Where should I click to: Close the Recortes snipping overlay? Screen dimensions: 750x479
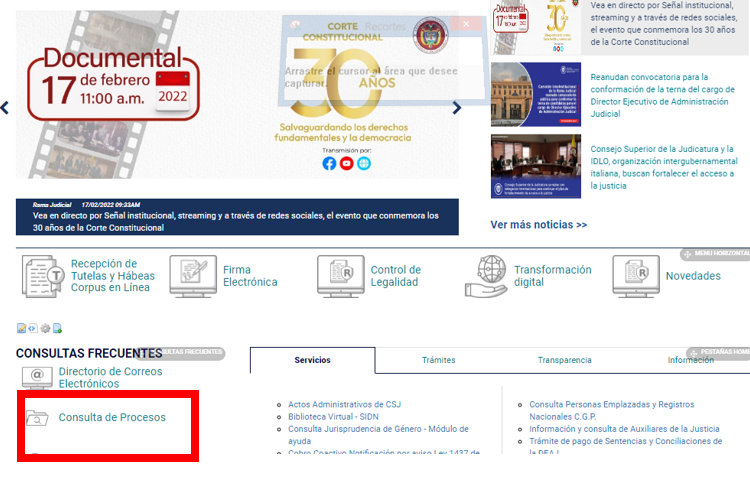(466, 24)
